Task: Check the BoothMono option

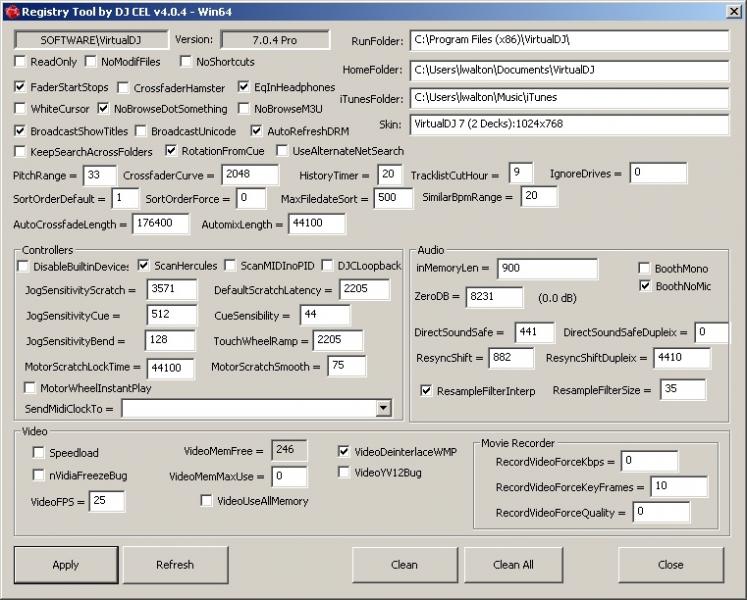Action: [x=645, y=268]
